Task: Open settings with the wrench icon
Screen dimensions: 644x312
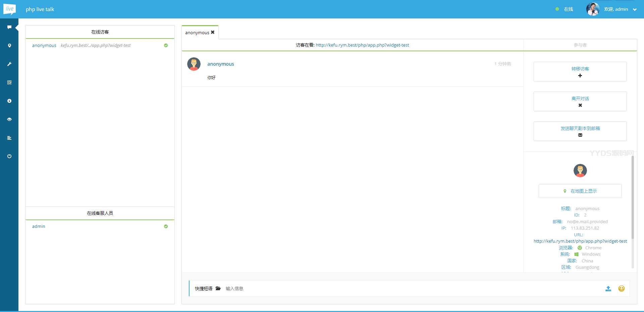Action: coord(9,64)
